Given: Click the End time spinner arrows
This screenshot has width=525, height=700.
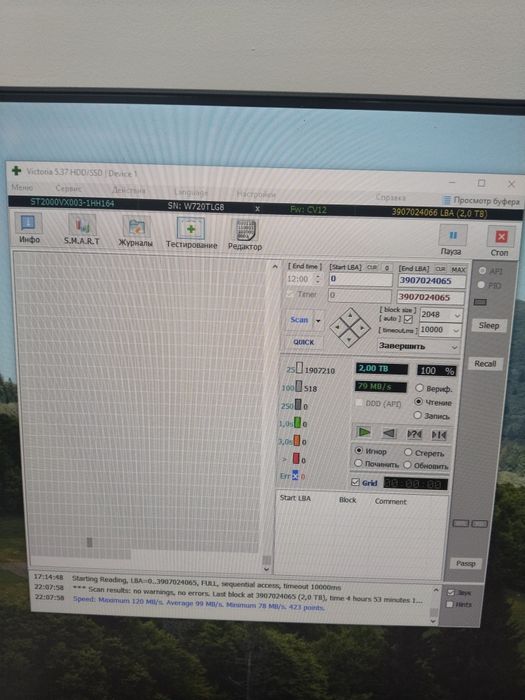Looking at the screenshot, I should [x=317, y=279].
